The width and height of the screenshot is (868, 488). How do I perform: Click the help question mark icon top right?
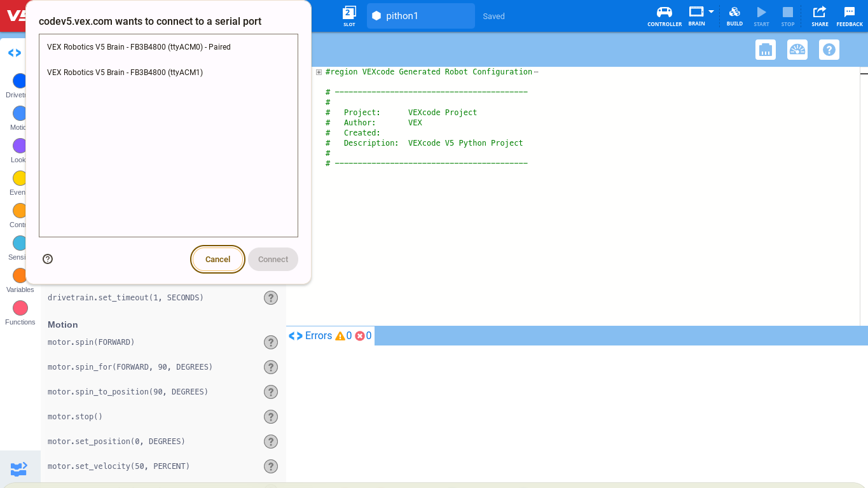(x=829, y=49)
